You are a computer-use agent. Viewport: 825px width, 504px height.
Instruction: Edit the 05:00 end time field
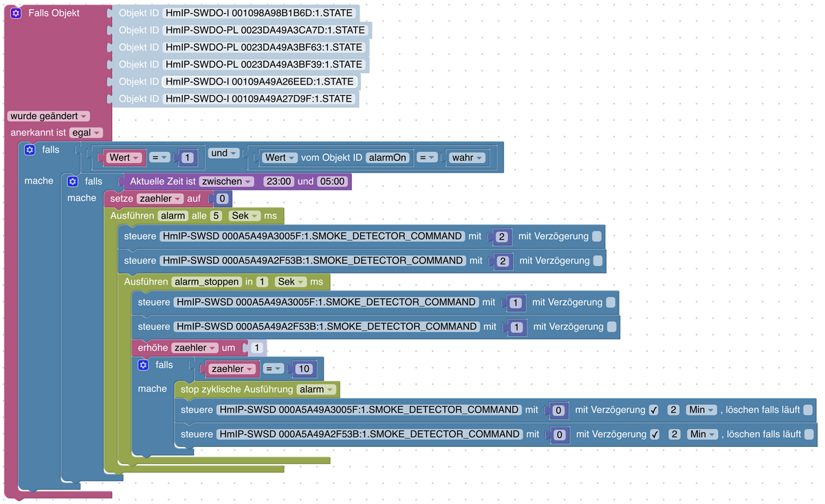tap(332, 182)
